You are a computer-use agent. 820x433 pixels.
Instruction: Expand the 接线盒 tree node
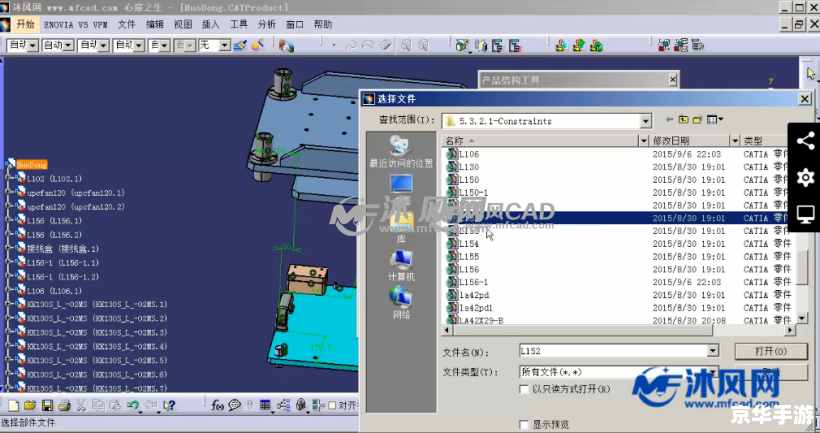[9, 249]
